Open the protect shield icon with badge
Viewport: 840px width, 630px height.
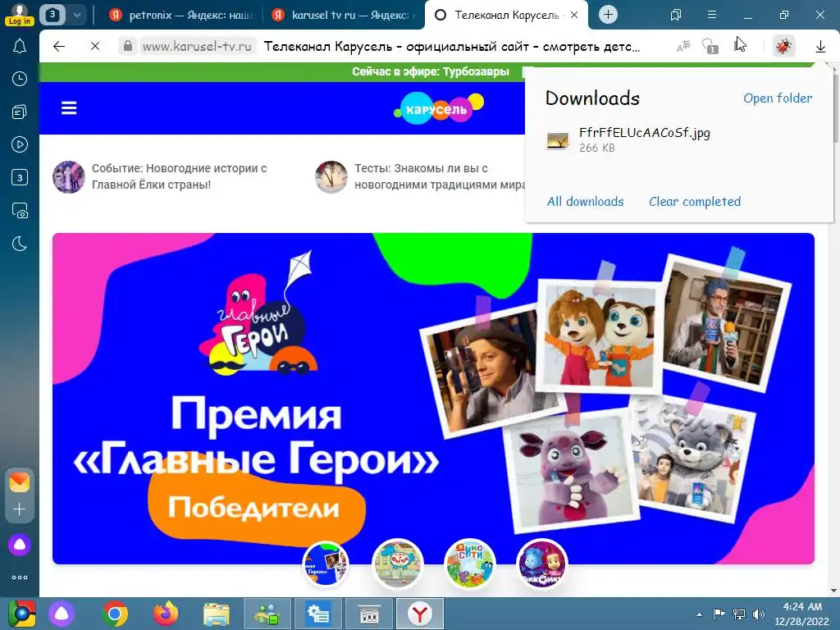pos(710,47)
